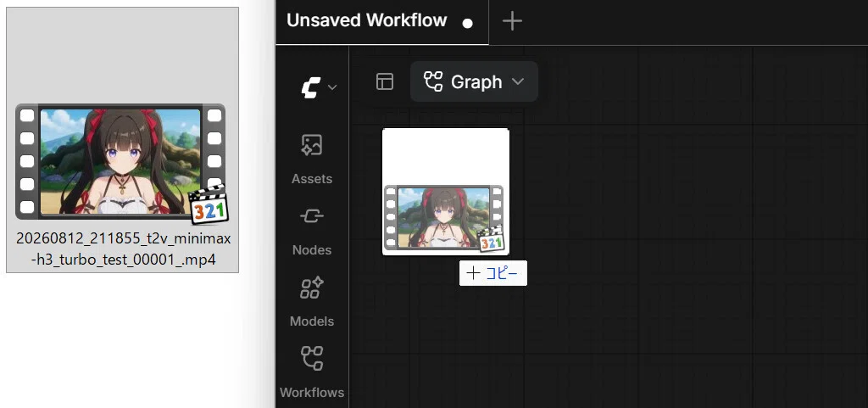Toggle the panel layout icon beside Graph
The width and height of the screenshot is (868, 408).
385,81
